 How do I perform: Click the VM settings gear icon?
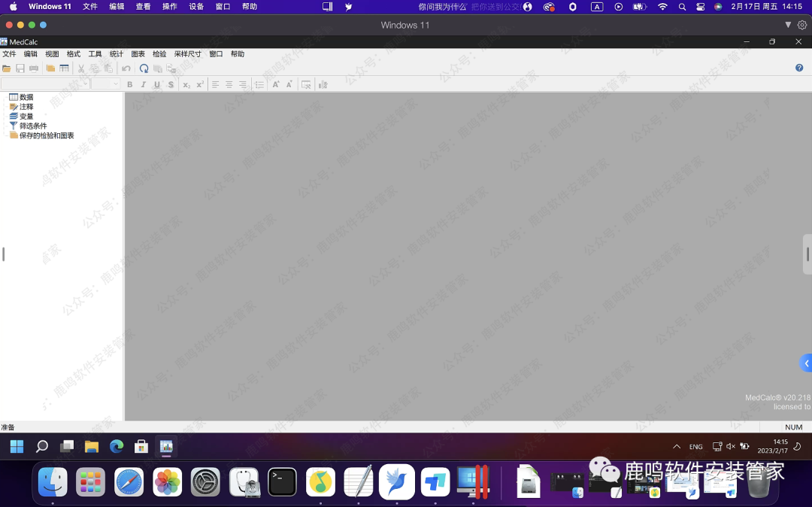802,25
